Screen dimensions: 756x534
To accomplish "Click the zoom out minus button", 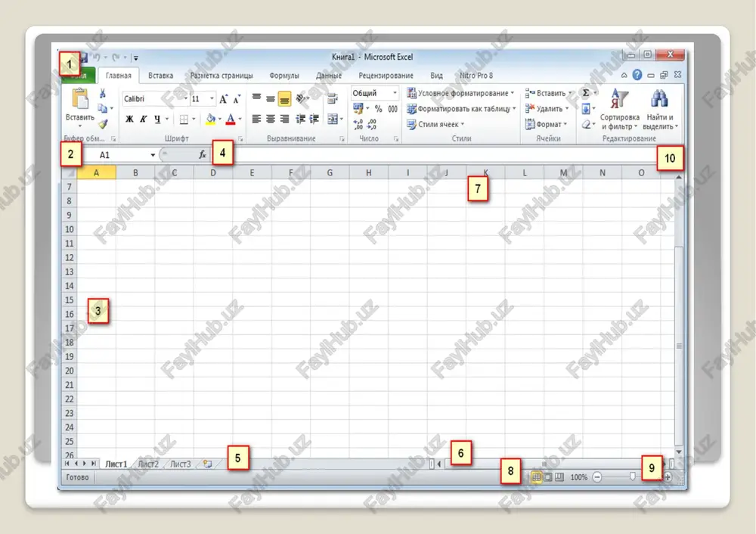I will 597,477.
